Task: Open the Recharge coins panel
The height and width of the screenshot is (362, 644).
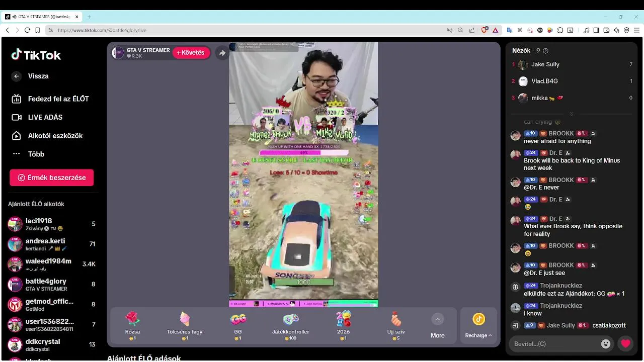Action: pos(478,325)
